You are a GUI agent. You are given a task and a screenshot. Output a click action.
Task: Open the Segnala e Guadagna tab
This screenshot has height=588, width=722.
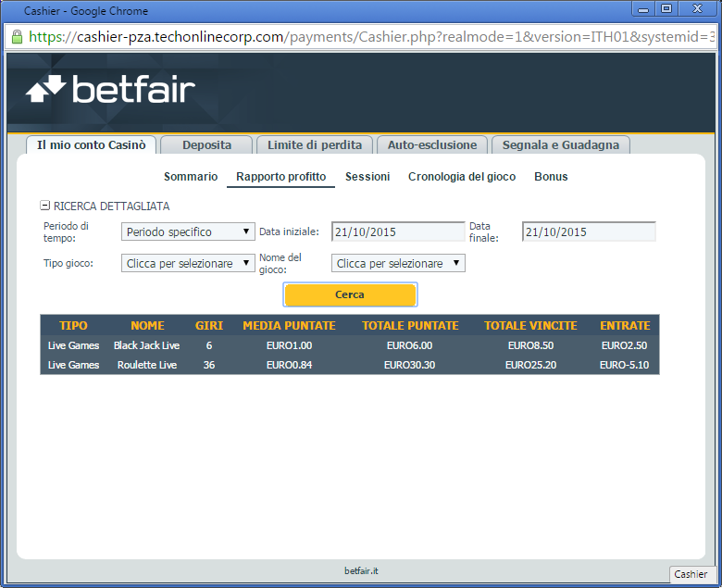[x=561, y=145]
